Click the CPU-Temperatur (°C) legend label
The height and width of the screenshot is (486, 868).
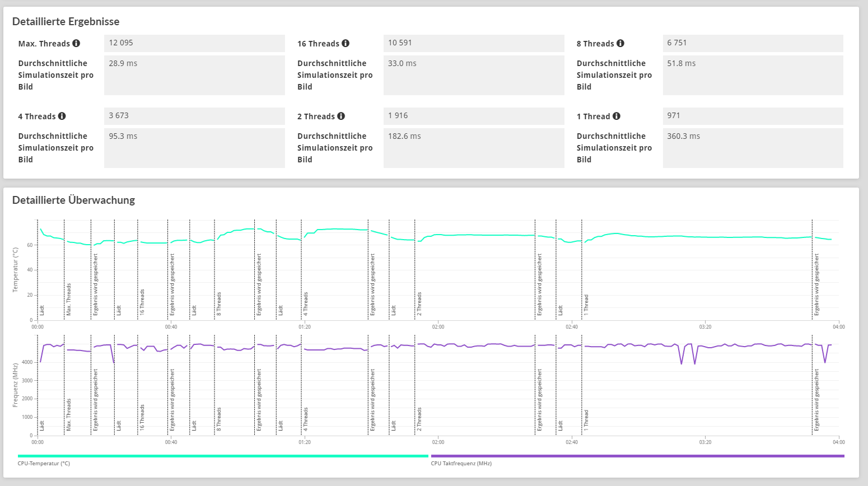click(x=44, y=464)
